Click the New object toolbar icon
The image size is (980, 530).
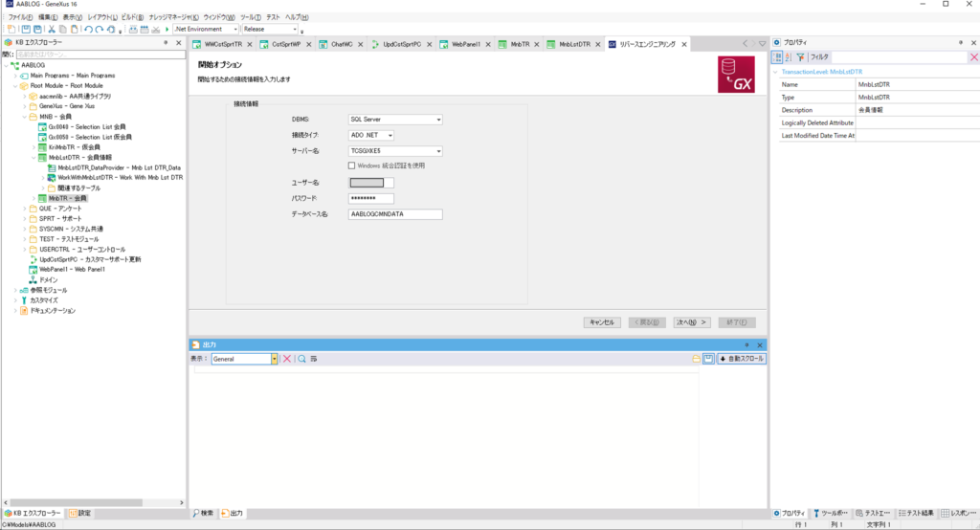(11, 30)
